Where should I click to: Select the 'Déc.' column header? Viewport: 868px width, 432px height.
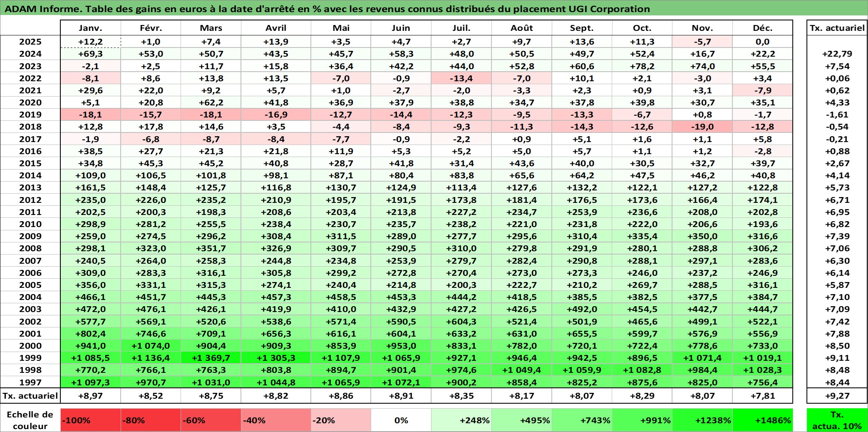click(763, 28)
